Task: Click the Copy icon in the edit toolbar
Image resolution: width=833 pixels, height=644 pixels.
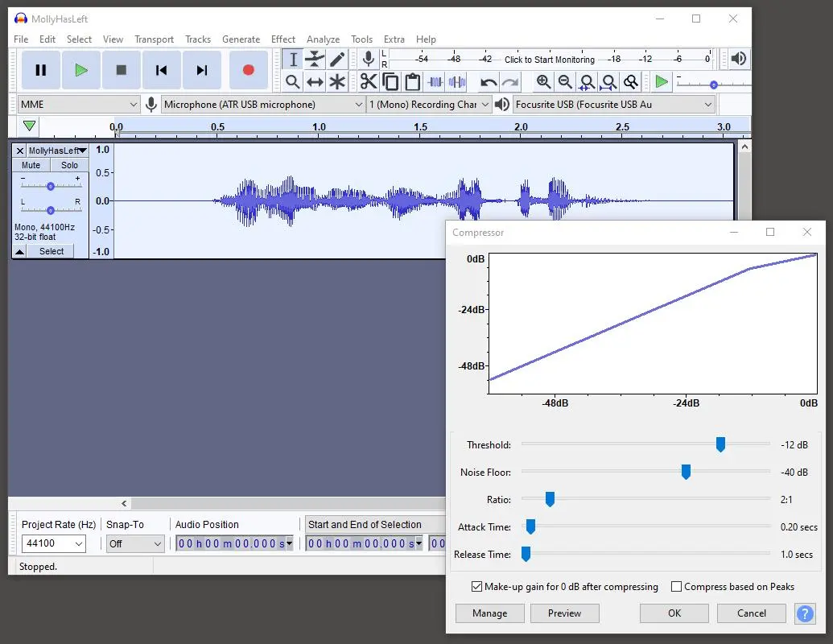Action: [390, 82]
